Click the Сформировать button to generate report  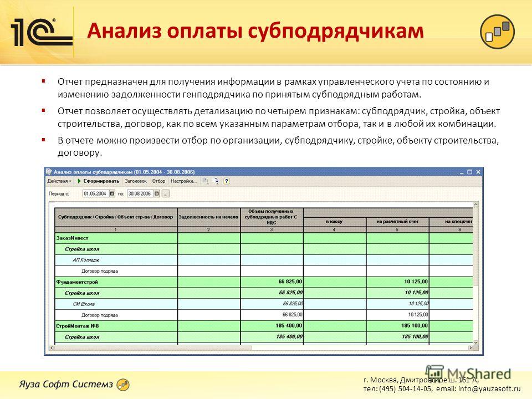click(x=99, y=181)
